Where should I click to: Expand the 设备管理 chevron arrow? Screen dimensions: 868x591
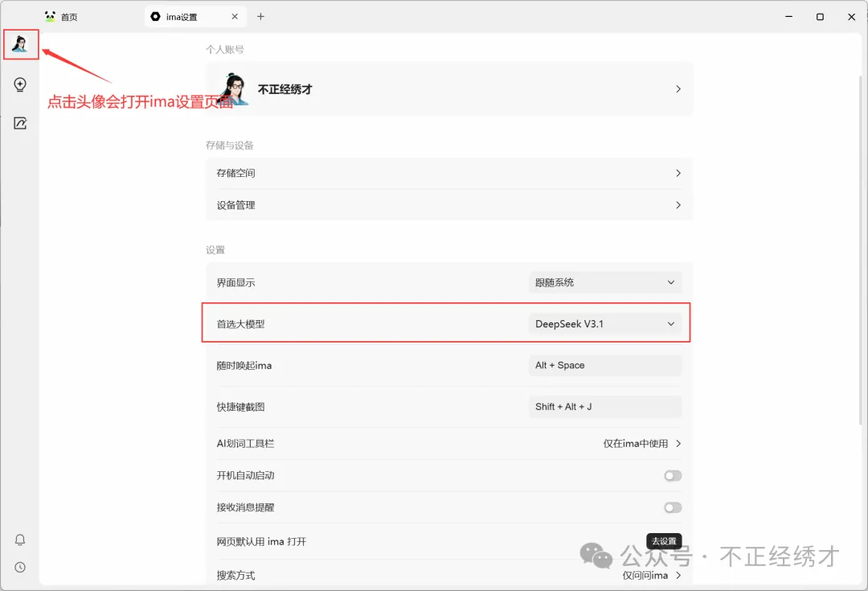(x=678, y=205)
